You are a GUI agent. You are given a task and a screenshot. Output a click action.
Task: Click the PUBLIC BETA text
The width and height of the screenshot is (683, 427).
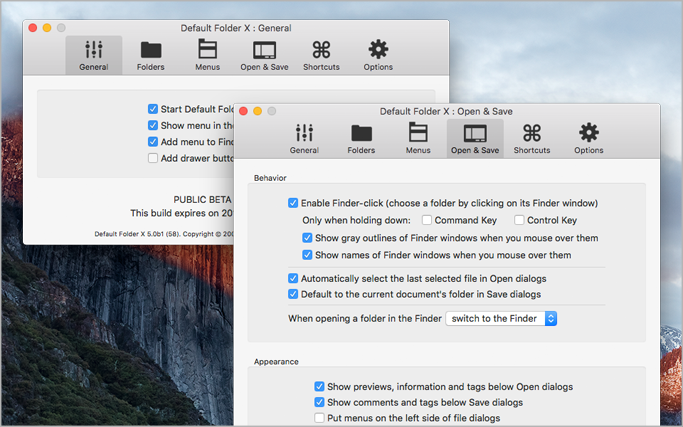click(x=203, y=200)
